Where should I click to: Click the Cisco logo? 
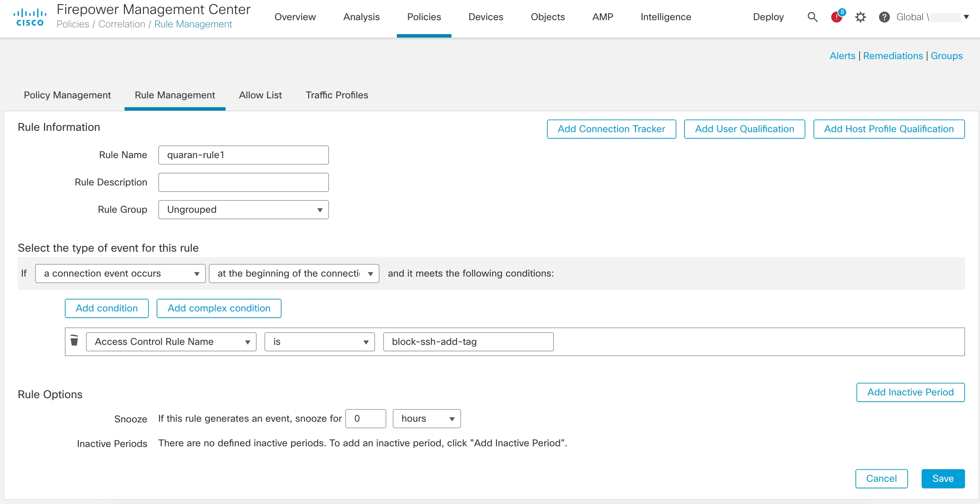[30, 16]
